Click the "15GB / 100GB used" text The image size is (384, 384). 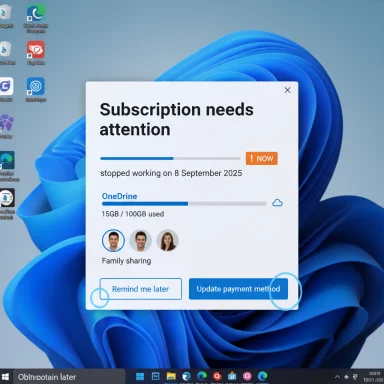pos(133,214)
